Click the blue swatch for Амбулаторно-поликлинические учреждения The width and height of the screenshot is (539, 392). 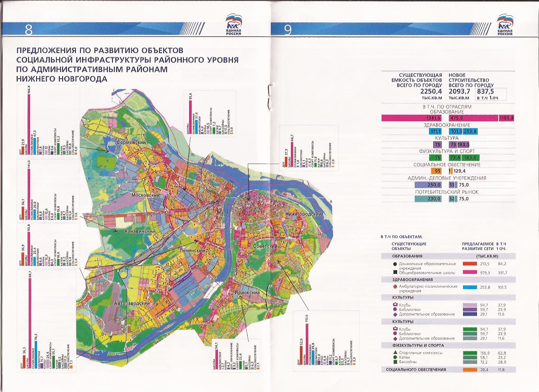(x=470, y=287)
